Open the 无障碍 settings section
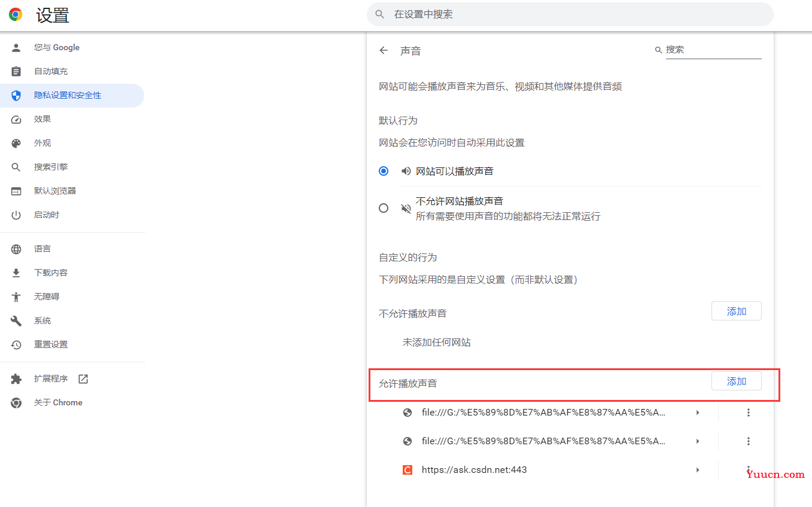 pos(72,297)
